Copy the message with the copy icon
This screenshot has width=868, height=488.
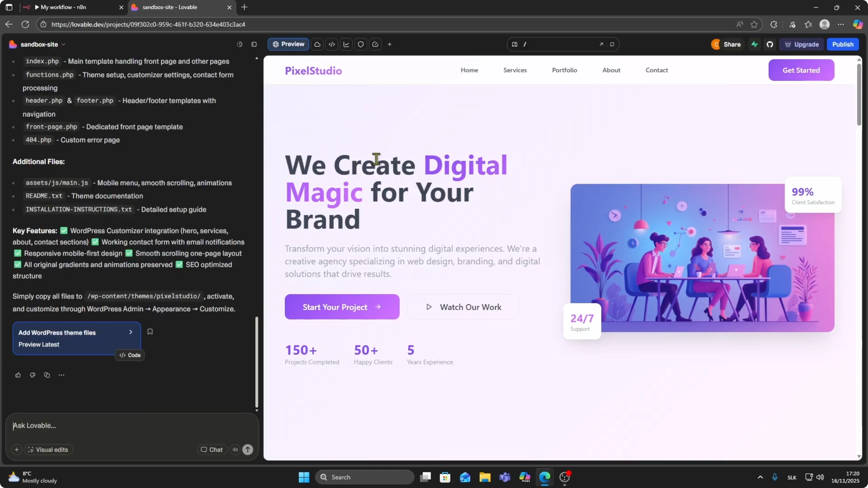tap(47, 375)
